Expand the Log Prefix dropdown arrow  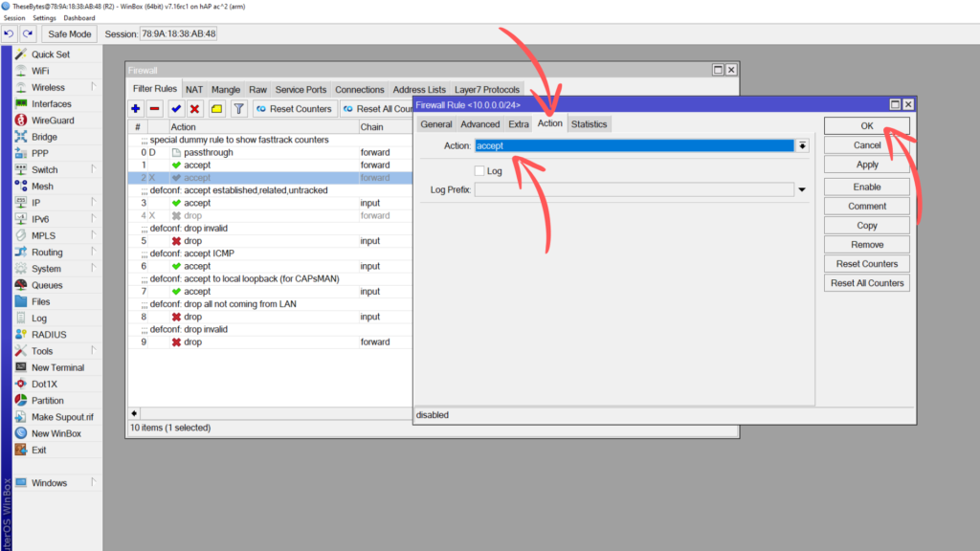coord(802,189)
